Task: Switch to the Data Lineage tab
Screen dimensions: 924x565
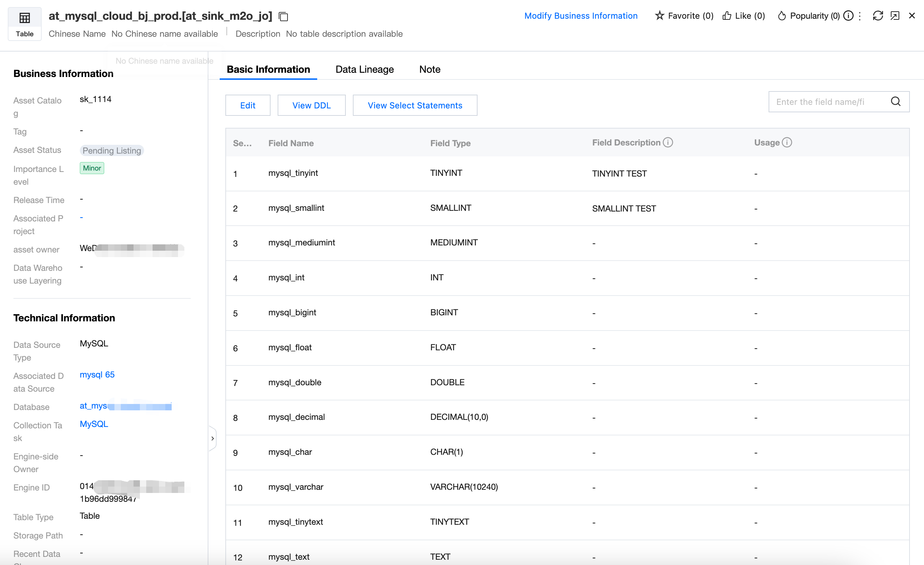Action: coord(365,69)
